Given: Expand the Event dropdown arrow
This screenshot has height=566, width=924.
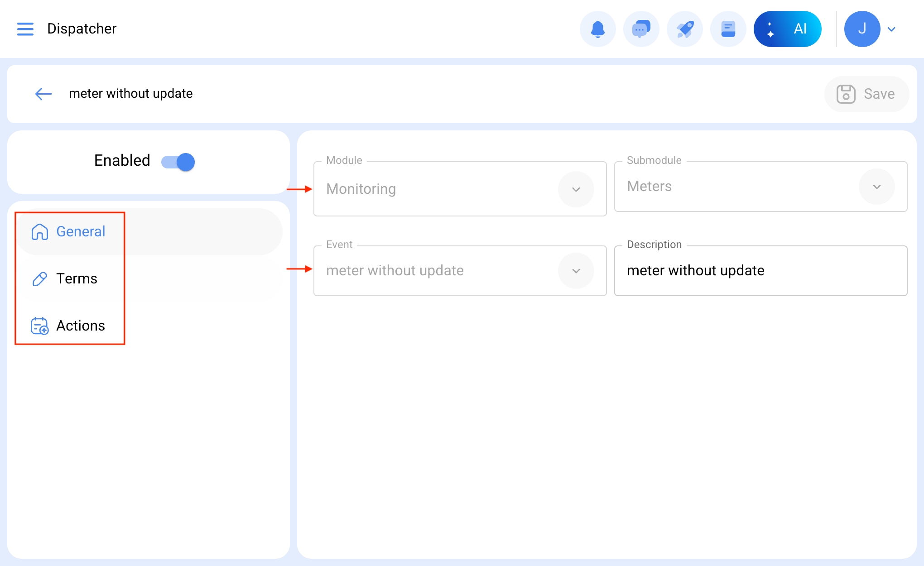Looking at the screenshot, I should 576,271.
